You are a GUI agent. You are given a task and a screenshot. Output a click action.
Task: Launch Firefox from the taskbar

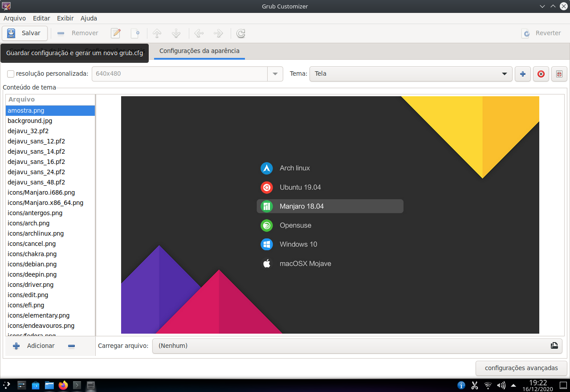(x=62, y=385)
